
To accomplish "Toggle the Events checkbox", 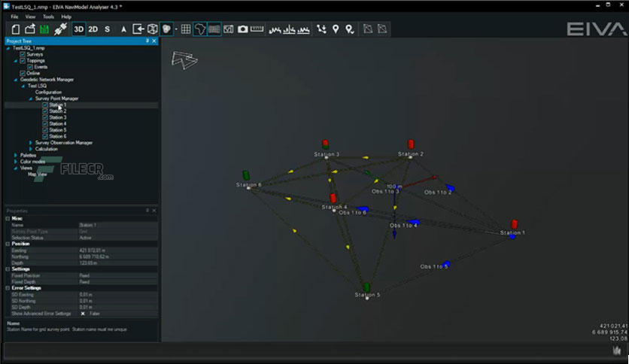I will click(30, 67).
